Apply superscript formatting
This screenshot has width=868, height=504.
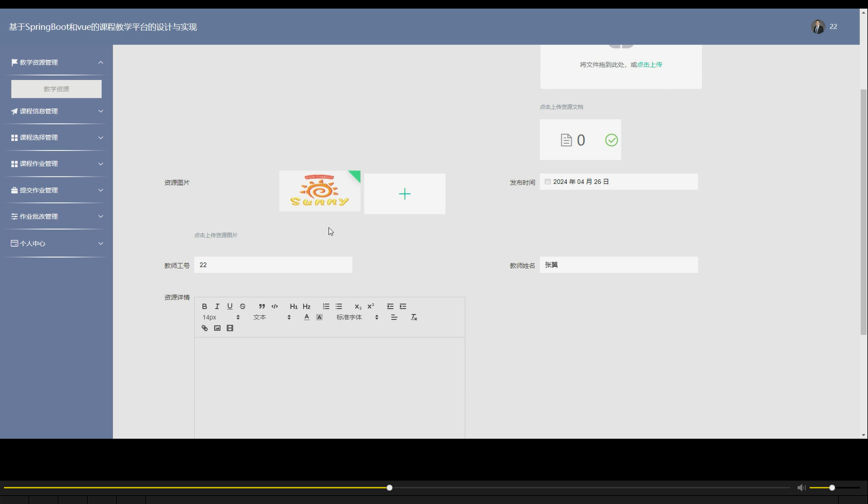pyautogui.click(x=371, y=306)
